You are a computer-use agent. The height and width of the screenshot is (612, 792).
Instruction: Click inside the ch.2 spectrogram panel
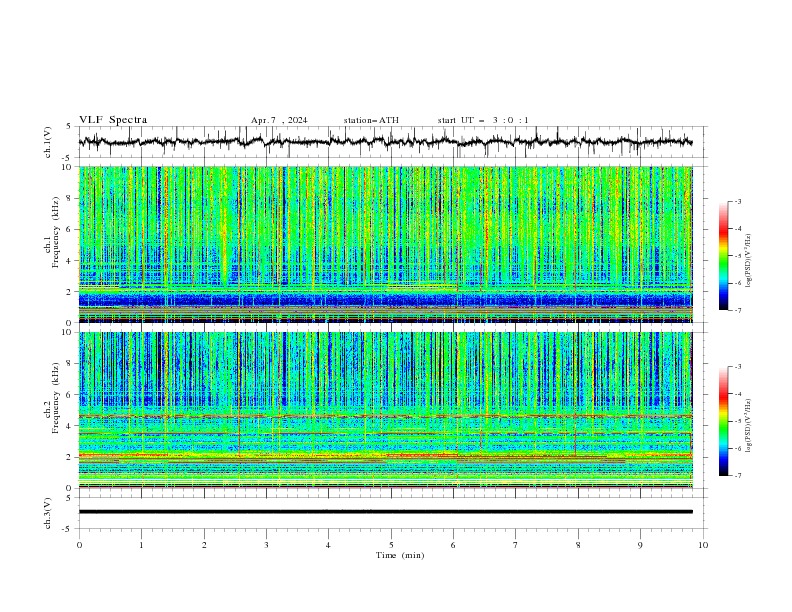pos(385,410)
